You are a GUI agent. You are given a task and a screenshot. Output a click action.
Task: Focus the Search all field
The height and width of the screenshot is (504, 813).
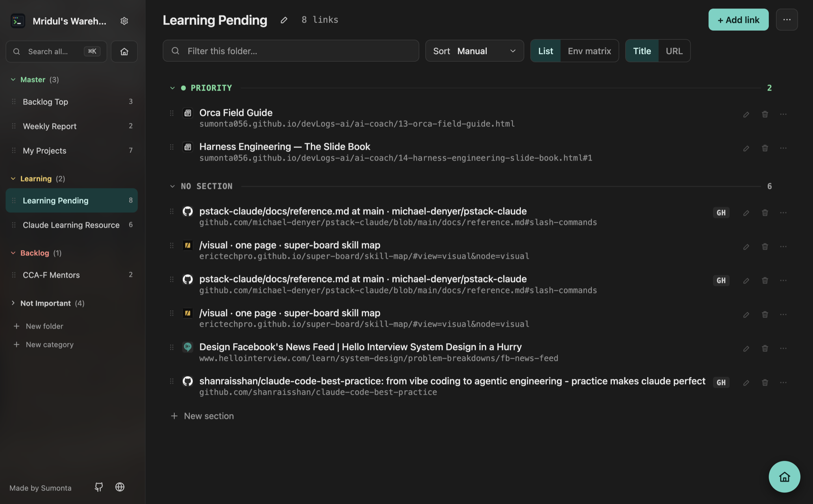tap(56, 52)
